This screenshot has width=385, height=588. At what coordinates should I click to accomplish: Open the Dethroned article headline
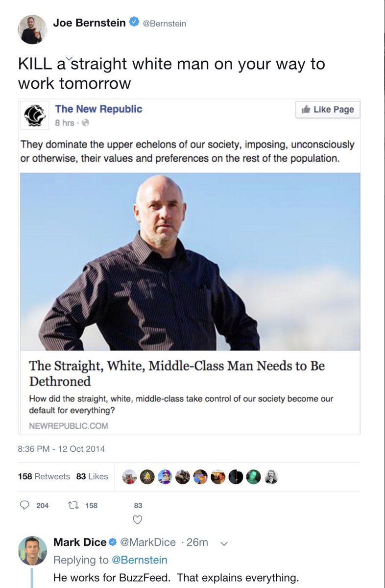tap(177, 373)
